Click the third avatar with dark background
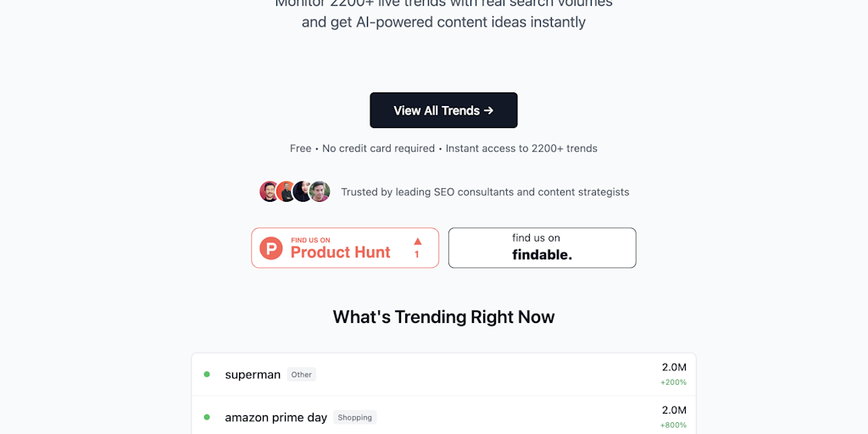The width and height of the screenshot is (868, 434). coord(303,192)
